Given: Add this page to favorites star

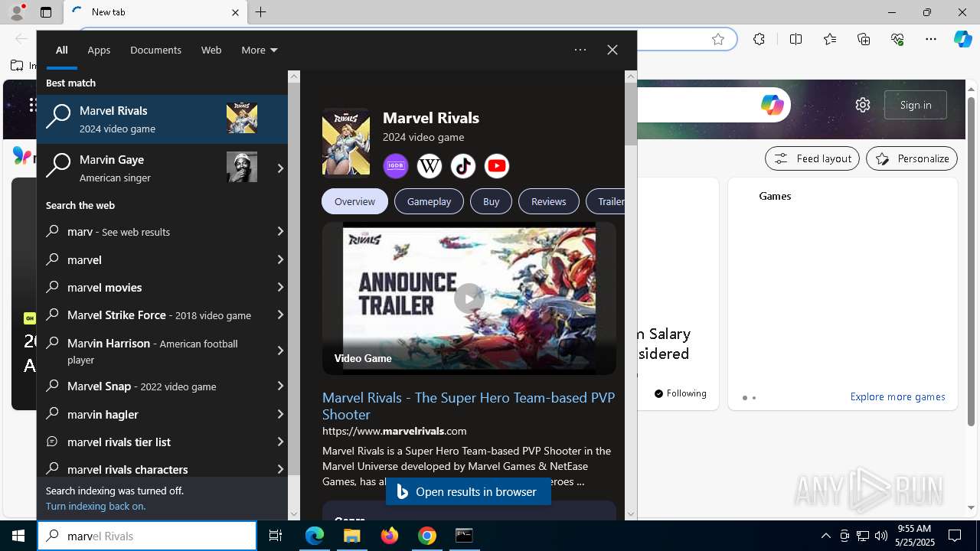Looking at the screenshot, I should tap(718, 39).
